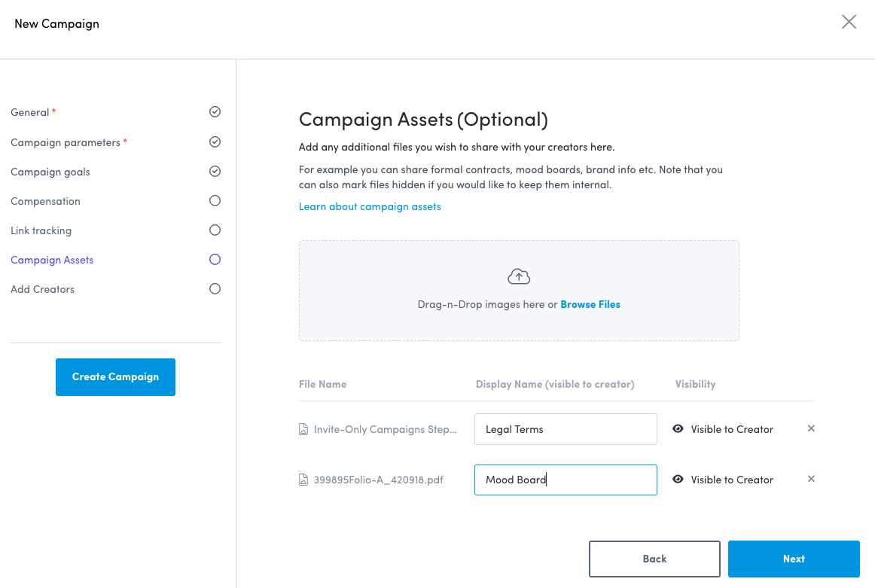Click the checkmark circle next to General

(215, 111)
